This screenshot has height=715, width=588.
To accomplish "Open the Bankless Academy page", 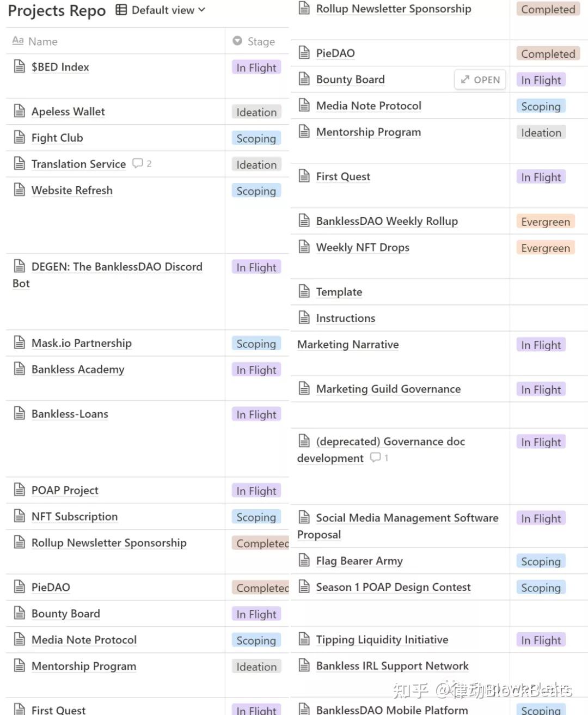I will [x=78, y=370].
